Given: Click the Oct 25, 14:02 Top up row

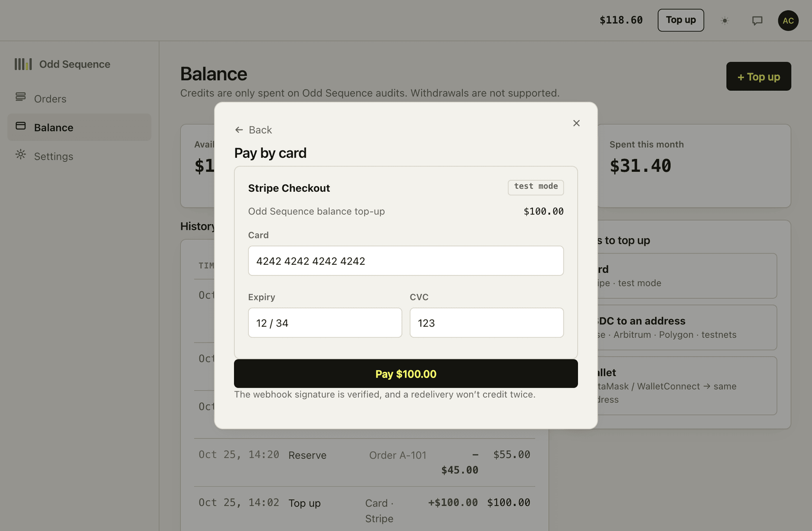Looking at the screenshot, I should click(364, 509).
